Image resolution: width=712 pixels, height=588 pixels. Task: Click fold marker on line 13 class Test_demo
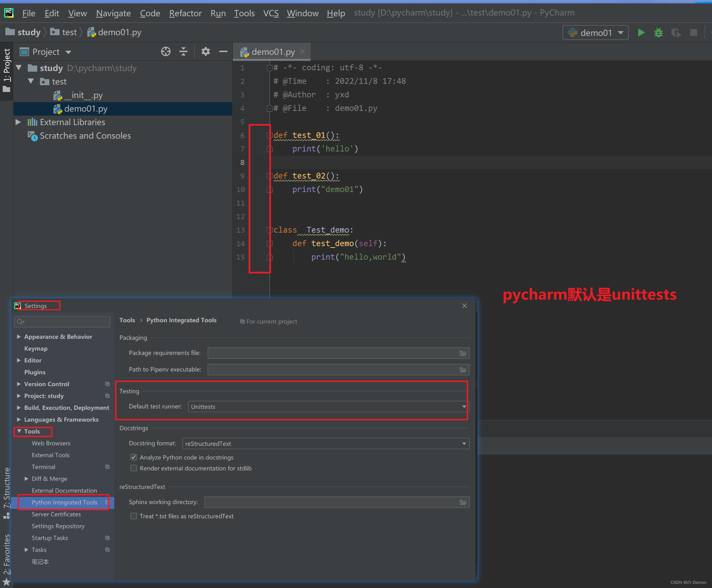(x=269, y=230)
